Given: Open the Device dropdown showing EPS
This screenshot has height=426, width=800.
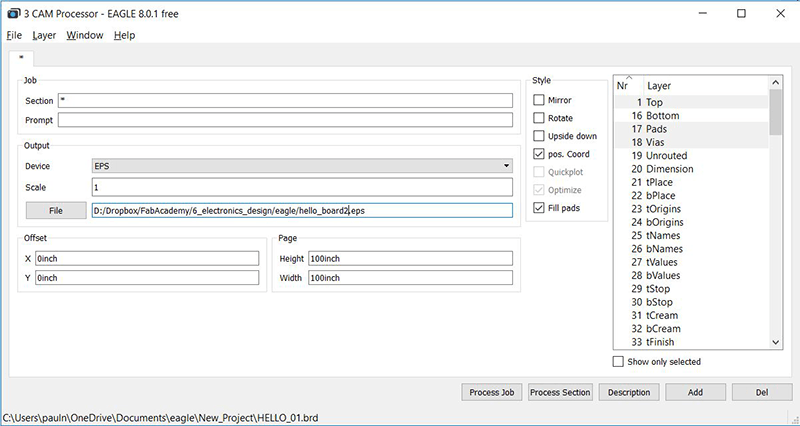Looking at the screenshot, I should [302, 166].
